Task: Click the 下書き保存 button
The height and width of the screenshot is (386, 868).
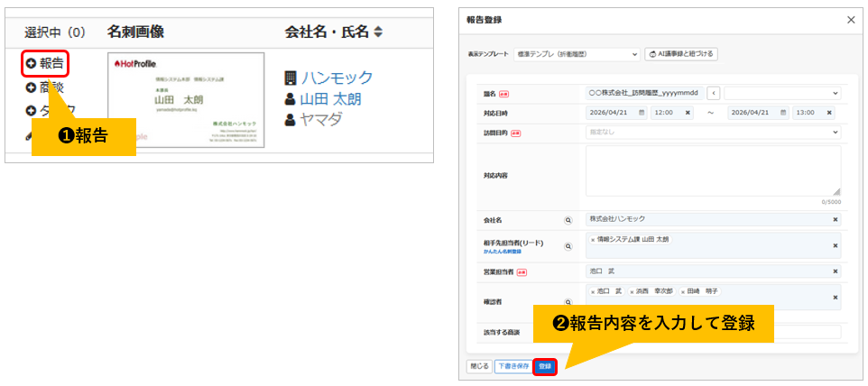Action: (512, 366)
